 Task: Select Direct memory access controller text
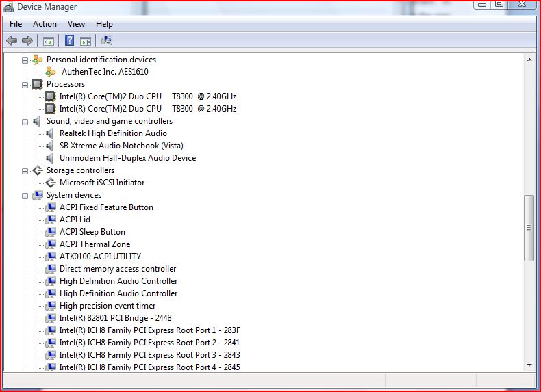(x=118, y=269)
